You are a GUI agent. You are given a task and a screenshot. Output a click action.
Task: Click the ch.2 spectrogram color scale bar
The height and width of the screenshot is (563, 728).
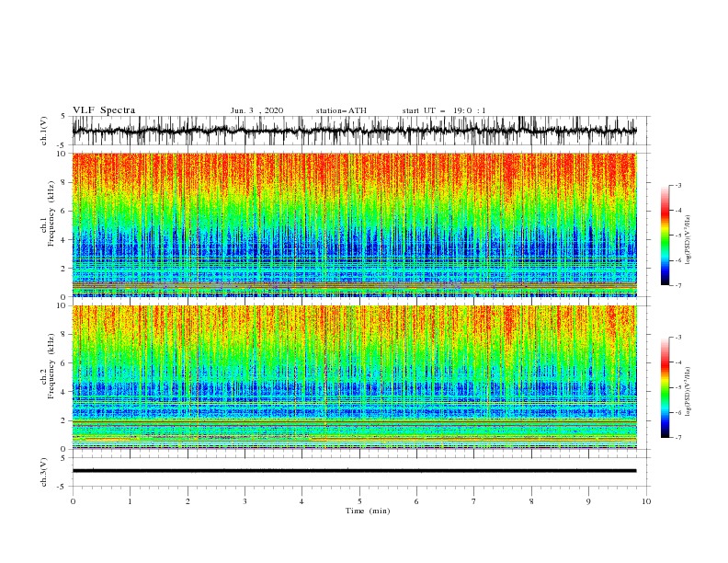tap(665, 387)
